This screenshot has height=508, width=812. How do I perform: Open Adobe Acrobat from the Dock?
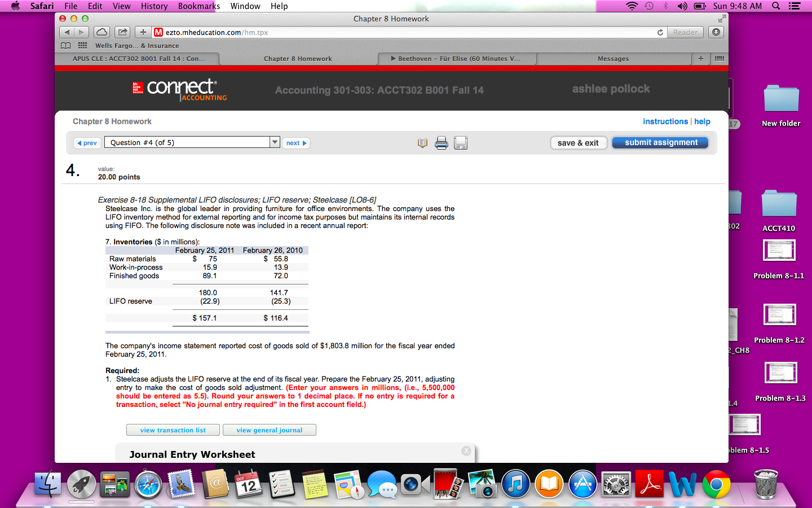coord(649,484)
